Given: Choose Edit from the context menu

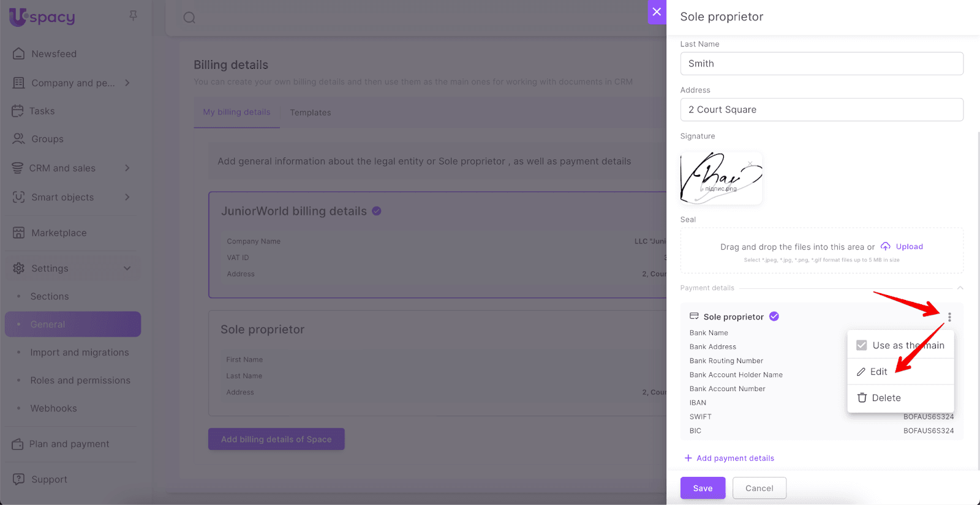Looking at the screenshot, I should coord(878,372).
